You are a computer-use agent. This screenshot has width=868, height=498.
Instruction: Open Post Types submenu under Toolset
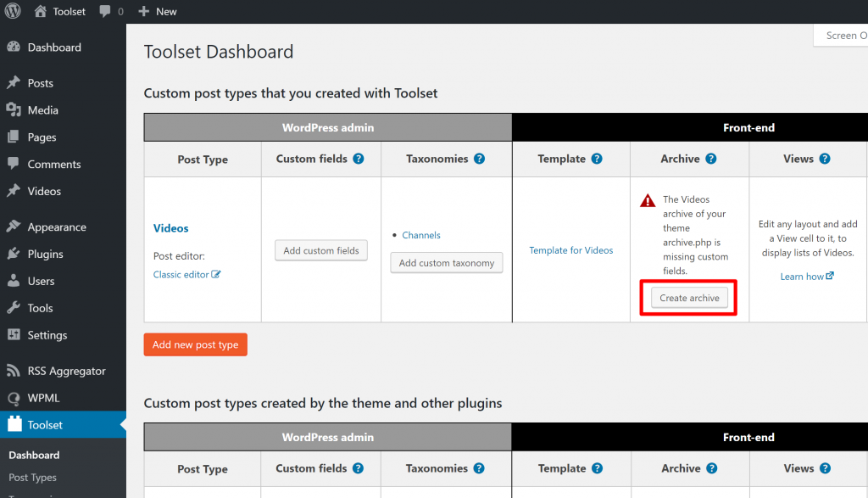point(32,477)
